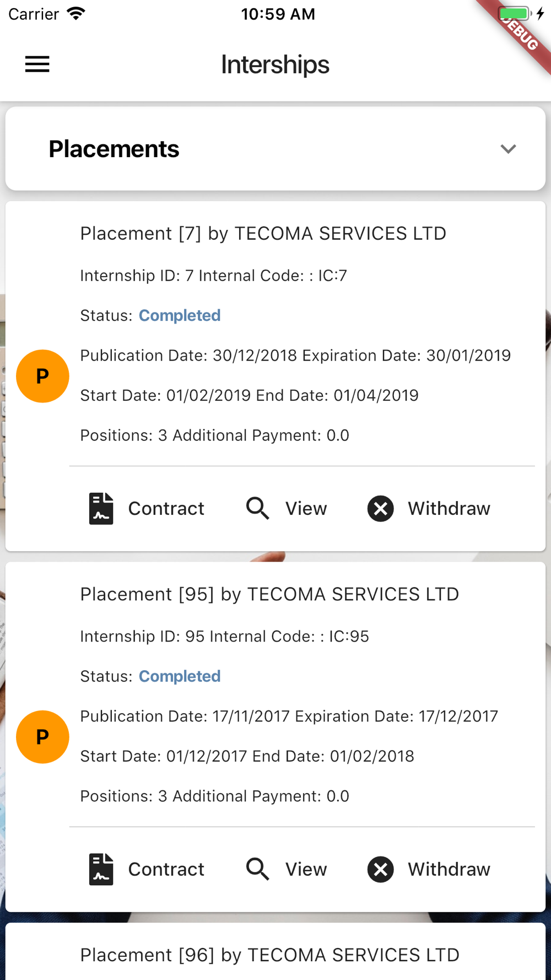Tap the orange P avatar of Placement 95

[x=42, y=737]
